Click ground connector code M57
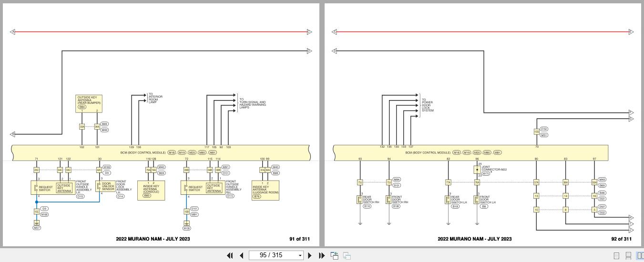This screenshot has width=644, height=262. coord(37,228)
